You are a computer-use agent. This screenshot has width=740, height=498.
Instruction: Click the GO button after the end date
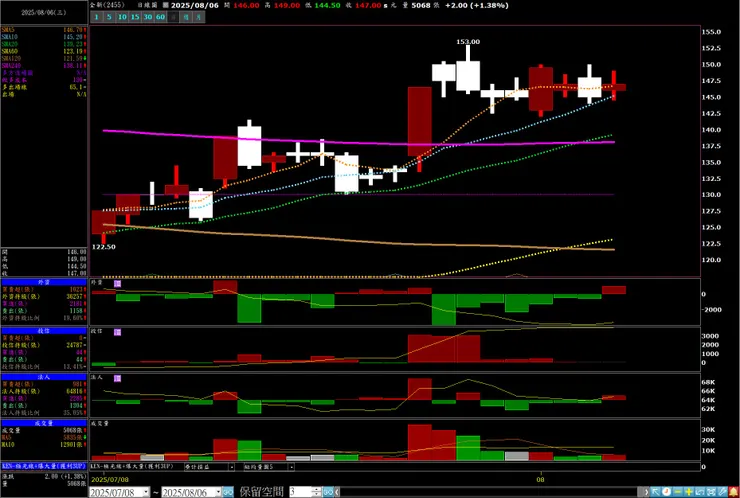tap(228, 492)
